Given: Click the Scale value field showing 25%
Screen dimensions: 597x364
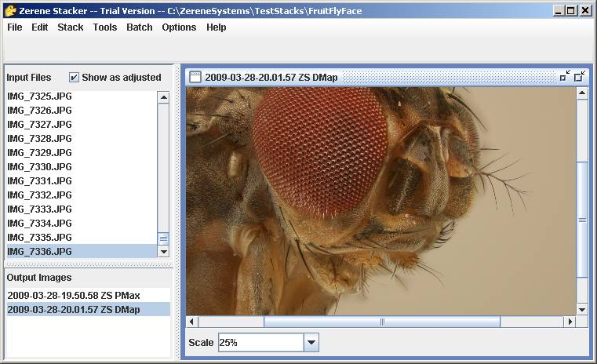Looking at the screenshot, I should point(260,343).
